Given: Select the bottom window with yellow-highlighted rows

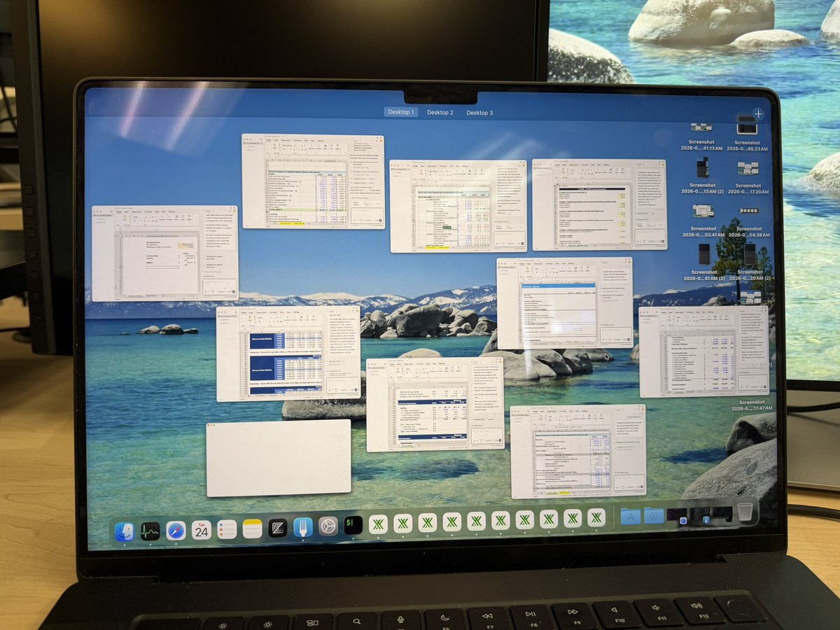Looking at the screenshot, I should [x=578, y=451].
